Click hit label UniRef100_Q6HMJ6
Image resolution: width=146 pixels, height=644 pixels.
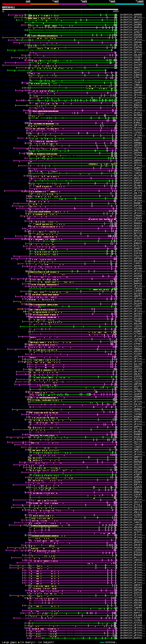pyautogui.click(x=131, y=27)
